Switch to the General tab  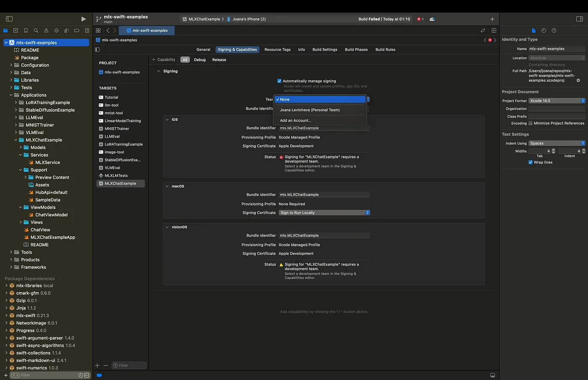203,50
